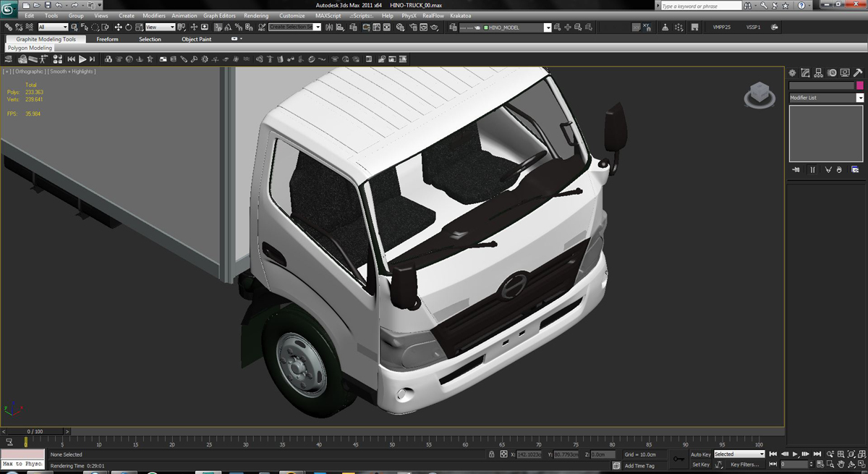Image resolution: width=868 pixels, height=474 pixels.
Task: Toggle the Key Mode playback button
Action: pyautogui.click(x=773, y=463)
